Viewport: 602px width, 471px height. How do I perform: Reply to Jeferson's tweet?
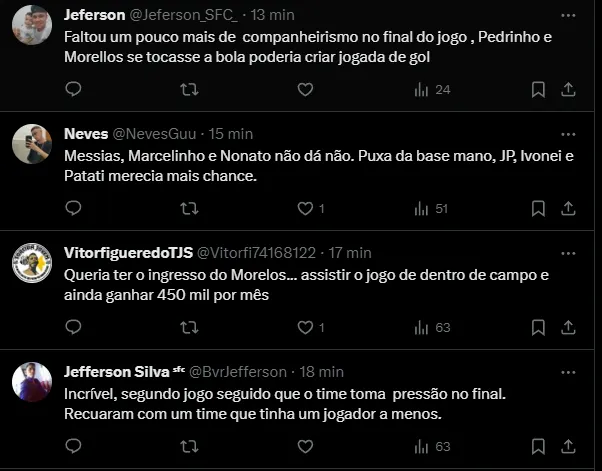tap(73, 90)
